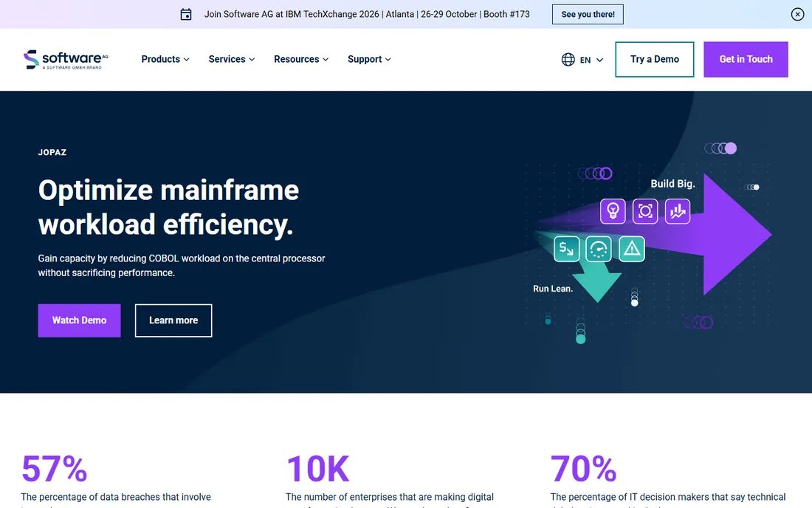Click the bar chart icon in hero graphic
The height and width of the screenshot is (508, 812).
pos(678,211)
